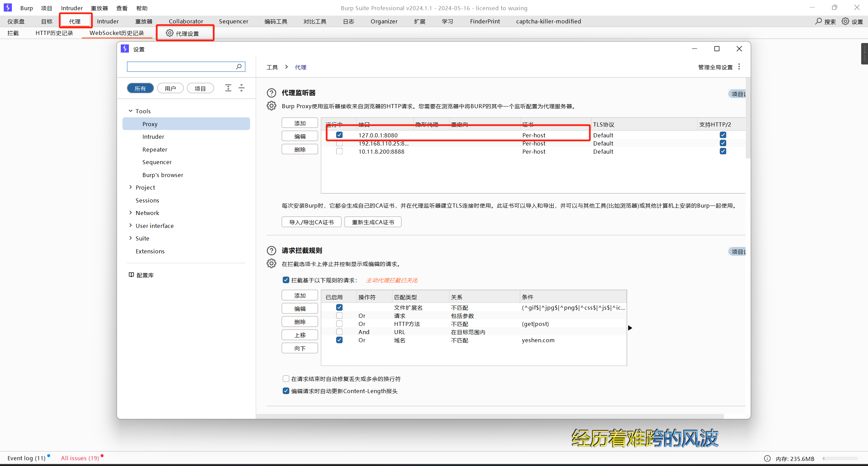Image resolution: width=868 pixels, height=466 pixels.
Task: Open the Collaborator tab
Action: click(186, 21)
